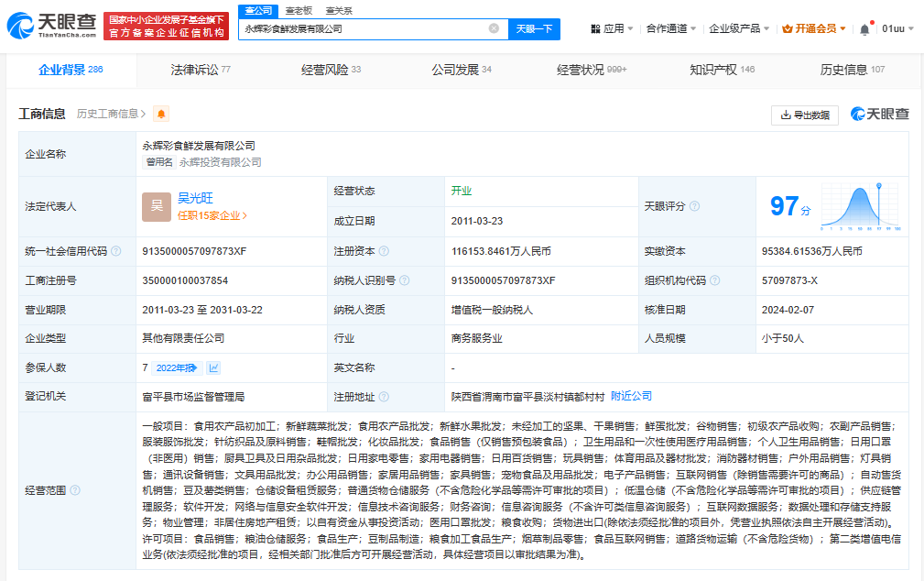Open the 企业级产品 dropdown
The height and width of the screenshot is (581, 924).
[736, 28]
